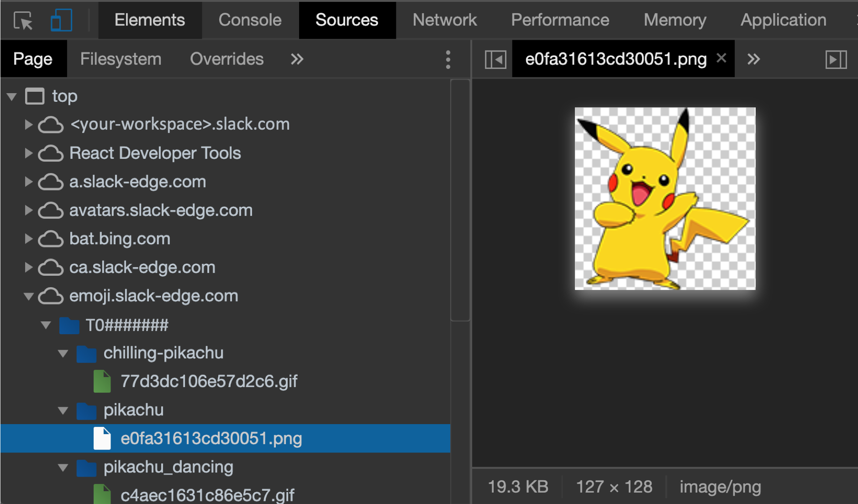This screenshot has width=858, height=504.
Task: Collapse the T0####### folder arrow
Action: click(x=46, y=325)
